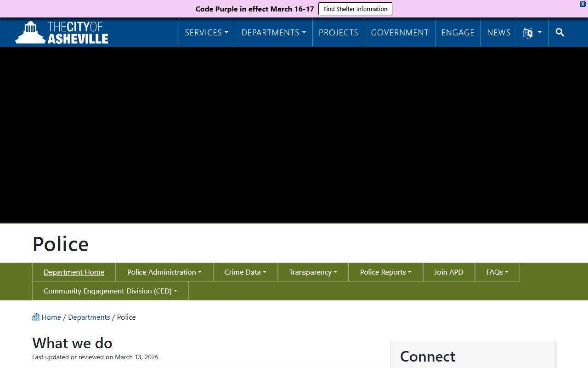The image size is (588, 368).
Task: Expand the Police Reports submenu
Action: point(385,272)
